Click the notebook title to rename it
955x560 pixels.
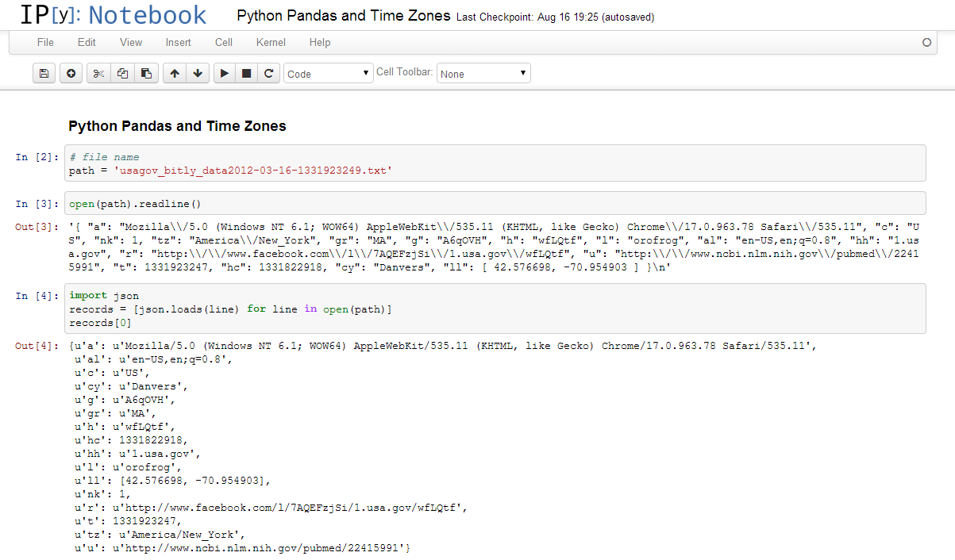point(343,16)
